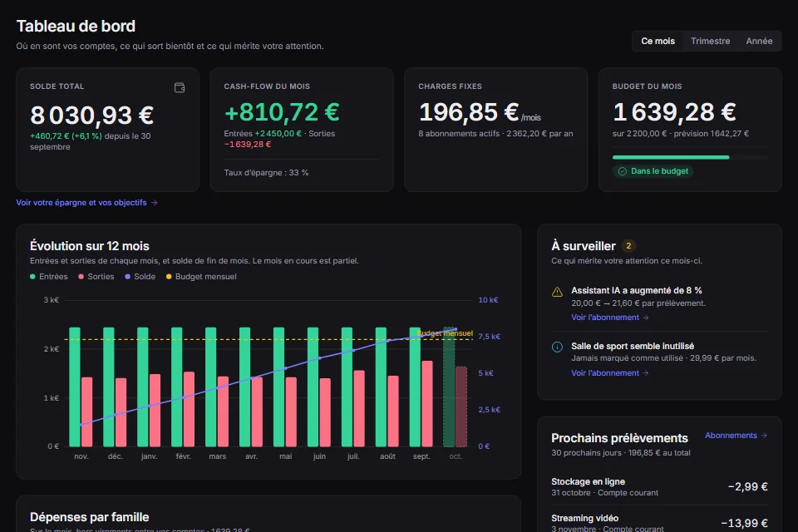Click the green Entrées bar for mai
The image size is (798, 532).
(279, 387)
